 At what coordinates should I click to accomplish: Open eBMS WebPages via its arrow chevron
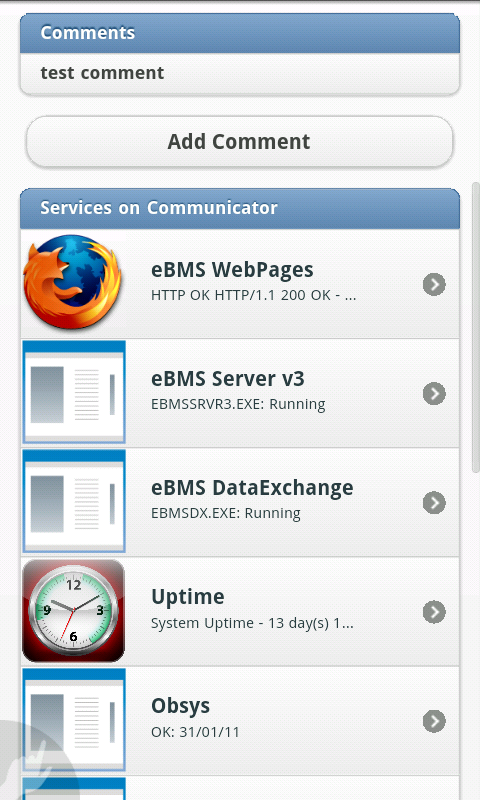coord(434,284)
